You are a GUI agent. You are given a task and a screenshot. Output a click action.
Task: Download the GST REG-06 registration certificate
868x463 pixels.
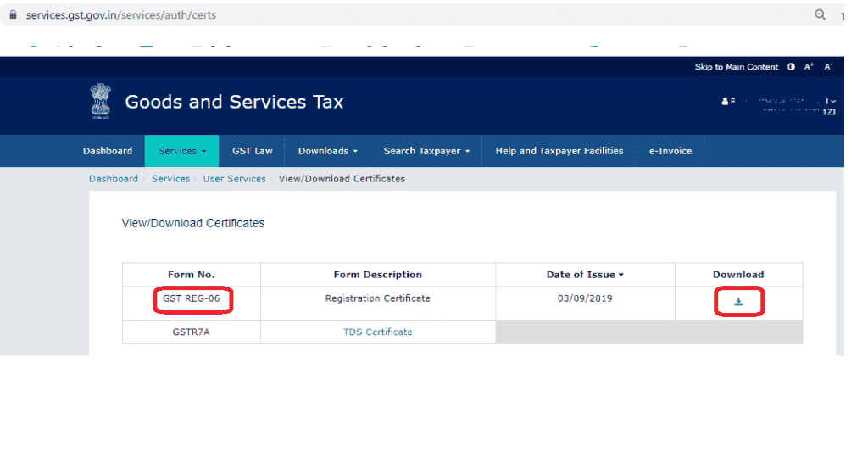click(x=738, y=302)
